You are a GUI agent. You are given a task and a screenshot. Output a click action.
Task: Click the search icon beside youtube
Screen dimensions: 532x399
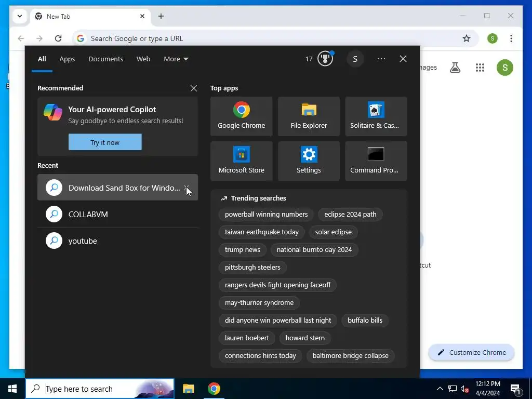point(54,241)
